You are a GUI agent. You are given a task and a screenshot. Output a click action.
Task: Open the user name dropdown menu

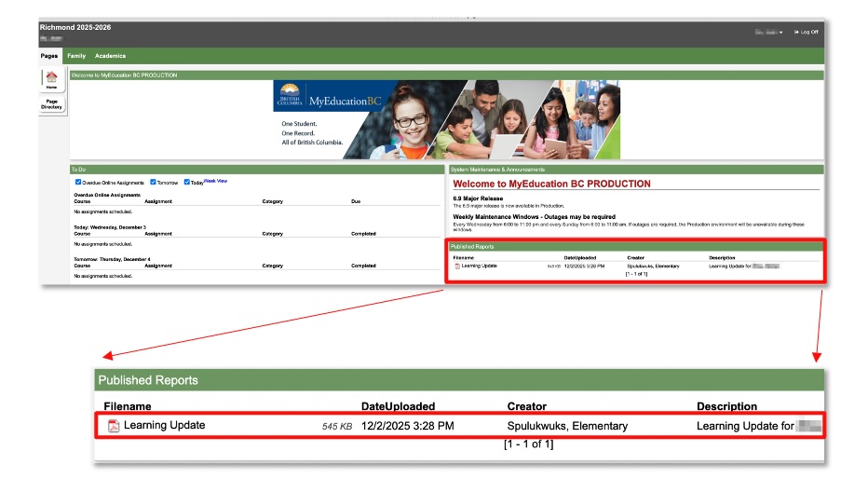click(x=769, y=32)
